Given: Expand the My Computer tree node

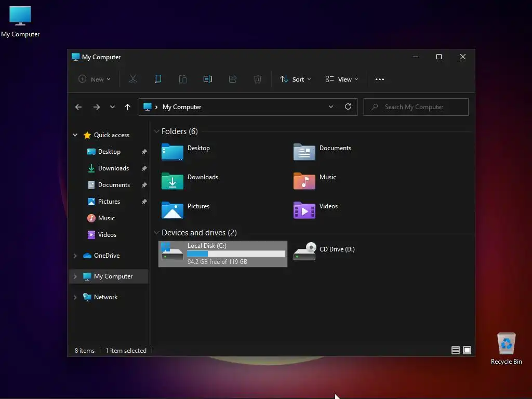Looking at the screenshot, I should pyautogui.click(x=75, y=276).
